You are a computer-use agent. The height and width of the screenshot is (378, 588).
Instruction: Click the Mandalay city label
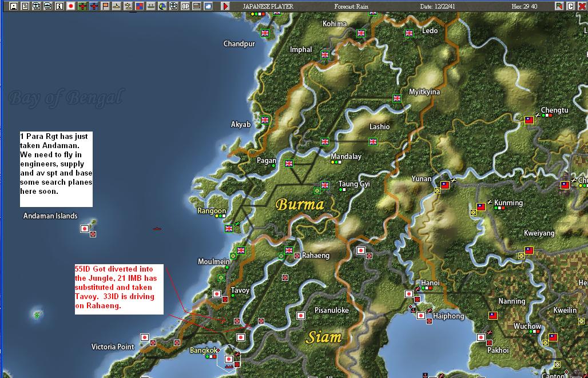pyautogui.click(x=345, y=156)
